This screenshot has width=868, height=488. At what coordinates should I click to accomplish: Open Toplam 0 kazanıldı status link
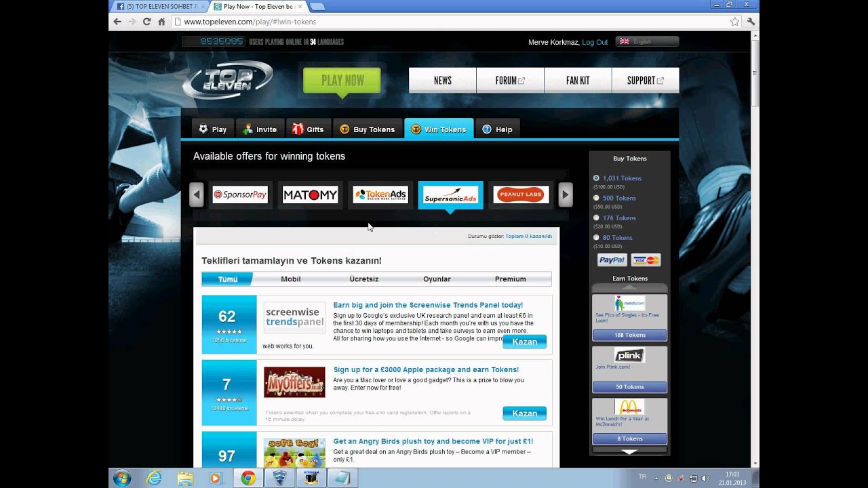(529, 237)
